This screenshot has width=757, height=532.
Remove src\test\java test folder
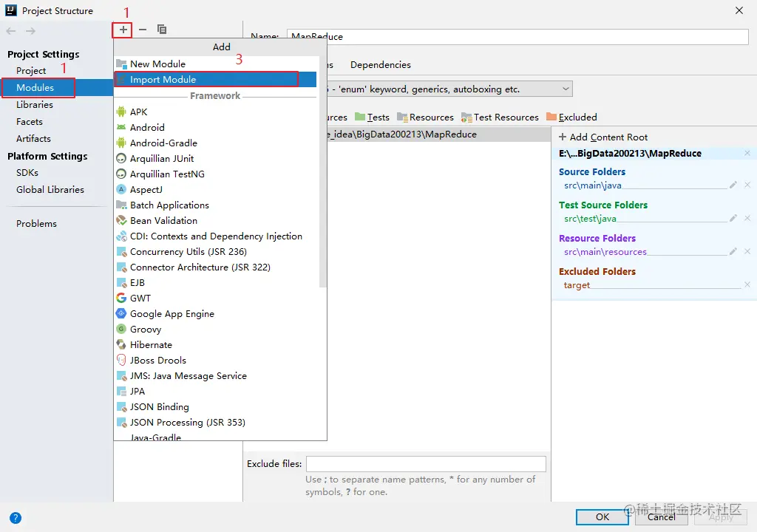[747, 218]
